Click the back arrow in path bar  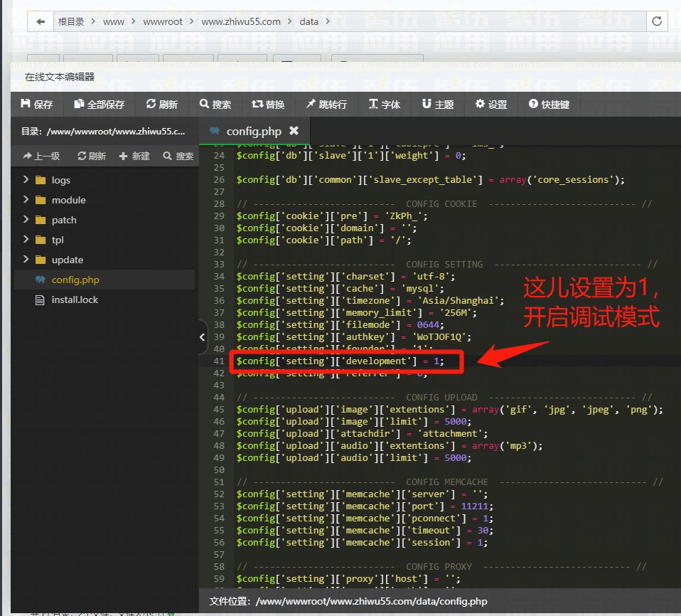coord(41,21)
